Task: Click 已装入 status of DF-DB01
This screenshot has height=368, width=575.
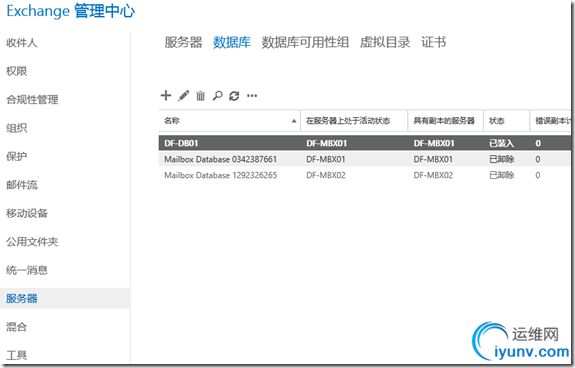Action: pyautogui.click(x=501, y=143)
